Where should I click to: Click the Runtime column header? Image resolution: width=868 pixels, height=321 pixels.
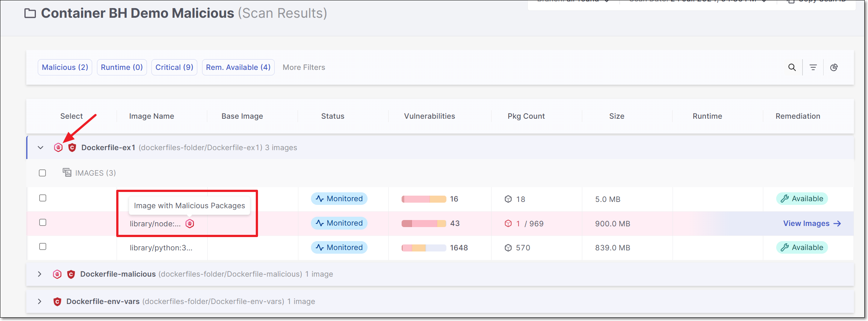pyautogui.click(x=707, y=116)
